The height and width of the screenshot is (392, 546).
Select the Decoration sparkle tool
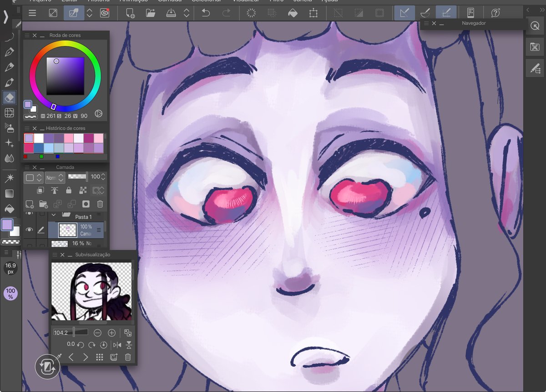(9, 143)
